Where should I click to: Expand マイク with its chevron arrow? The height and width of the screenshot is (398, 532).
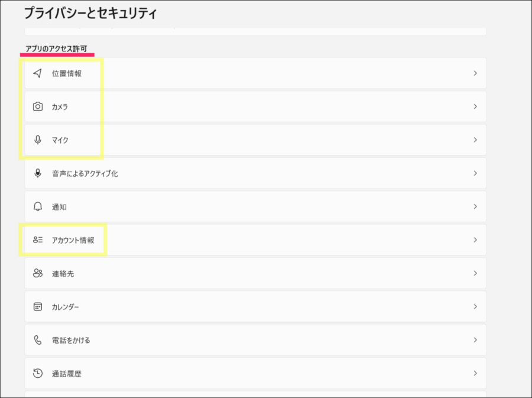pyautogui.click(x=475, y=140)
